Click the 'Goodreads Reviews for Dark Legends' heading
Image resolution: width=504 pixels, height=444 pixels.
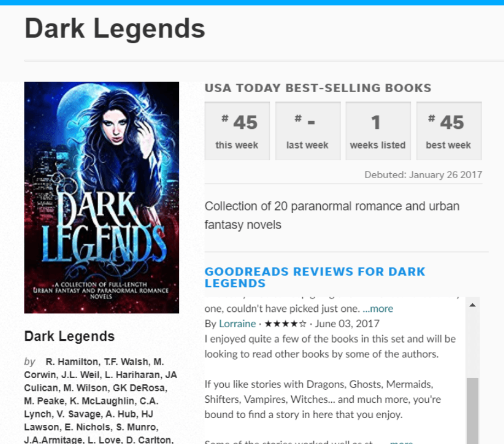point(315,277)
